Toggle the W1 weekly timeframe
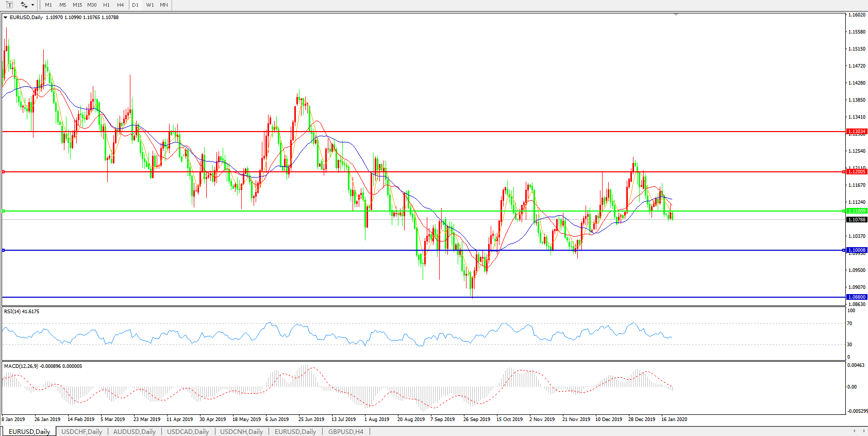 click(x=149, y=5)
